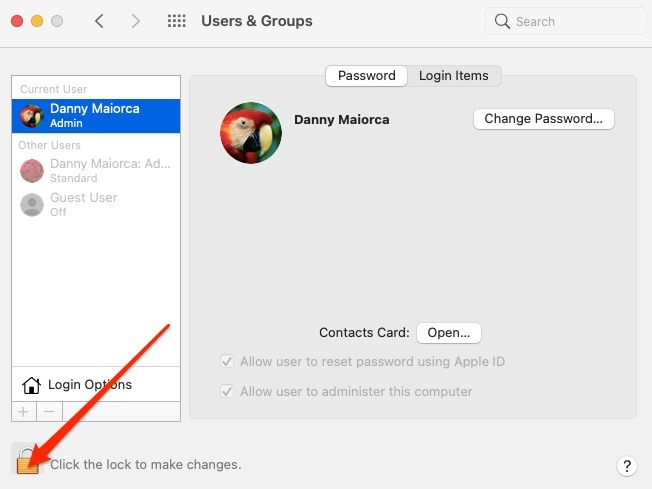
Task: Click the 'Current User' section header
Action: (x=54, y=89)
